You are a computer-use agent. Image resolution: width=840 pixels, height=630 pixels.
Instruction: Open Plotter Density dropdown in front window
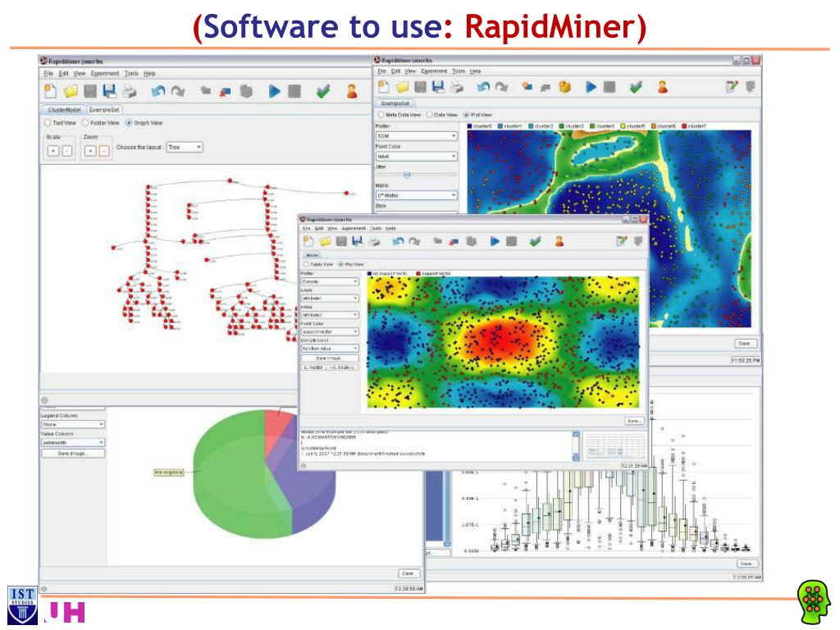pyautogui.click(x=330, y=282)
